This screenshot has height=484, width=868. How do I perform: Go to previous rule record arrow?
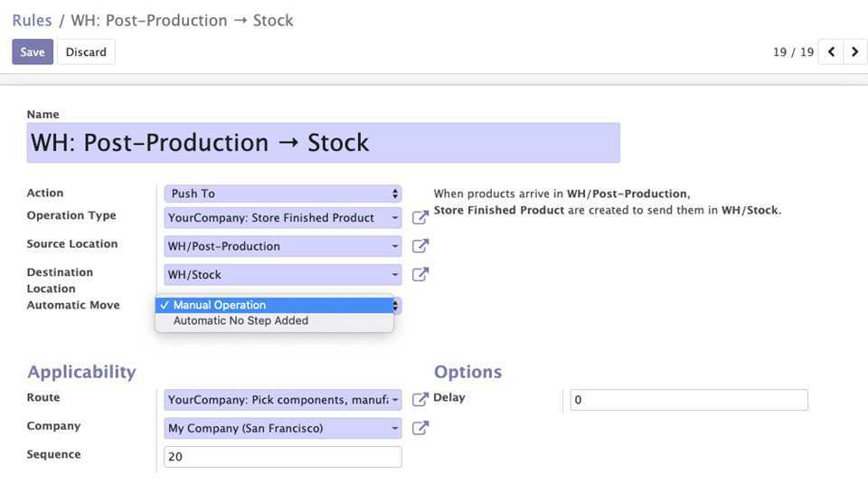pyautogui.click(x=831, y=52)
